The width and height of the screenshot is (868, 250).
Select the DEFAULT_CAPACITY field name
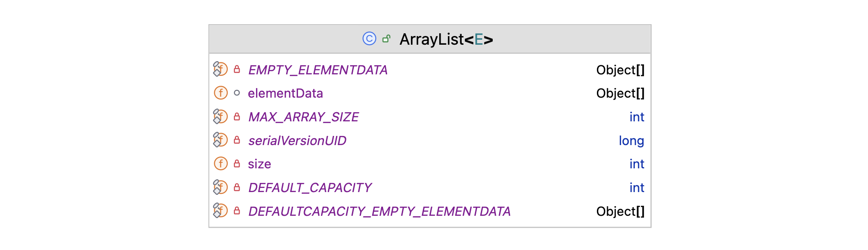pyautogui.click(x=310, y=187)
